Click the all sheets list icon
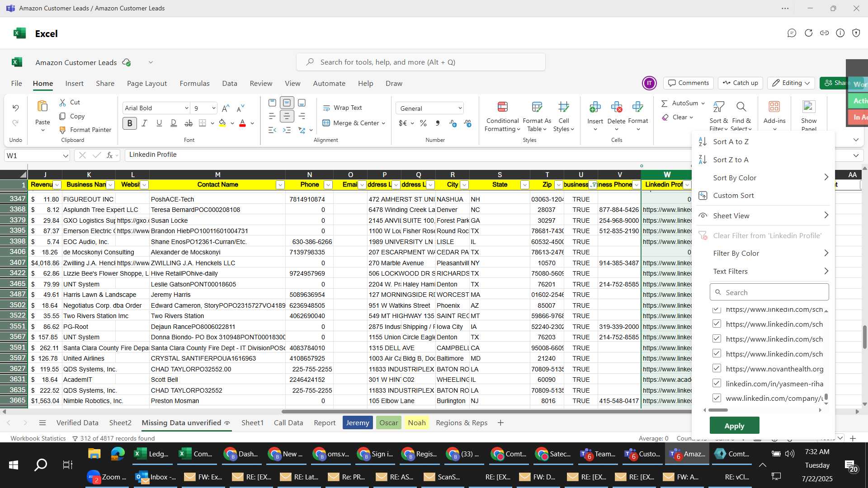The image size is (868, 488). pyautogui.click(x=42, y=423)
